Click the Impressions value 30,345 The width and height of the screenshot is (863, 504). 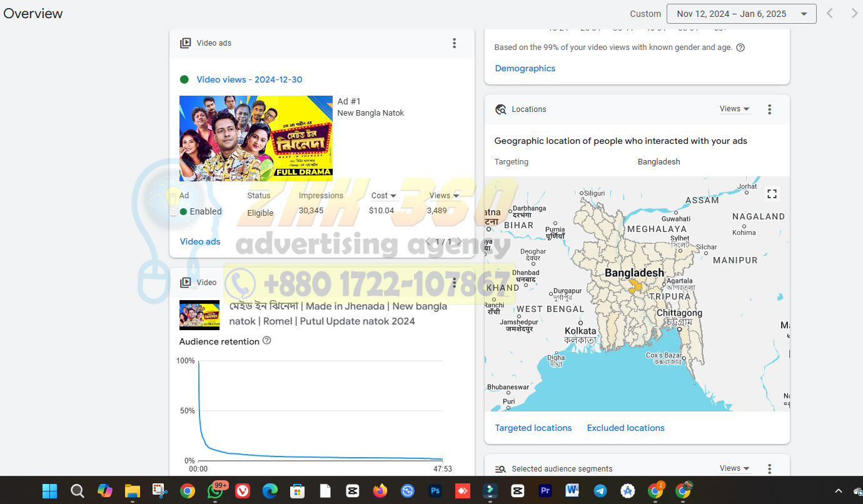[x=311, y=211]
